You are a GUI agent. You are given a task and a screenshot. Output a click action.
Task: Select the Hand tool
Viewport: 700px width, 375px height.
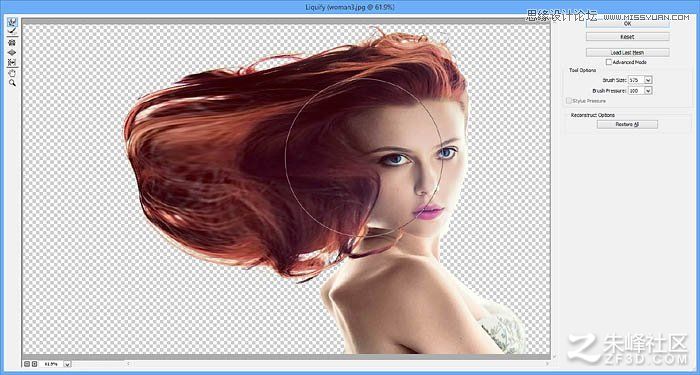[12, 73]
